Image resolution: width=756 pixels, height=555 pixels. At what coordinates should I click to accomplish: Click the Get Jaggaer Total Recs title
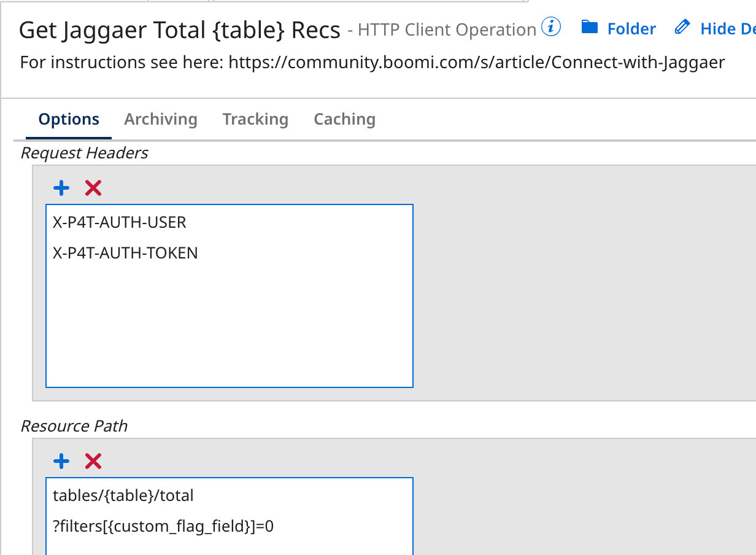[x=180, y=29]
